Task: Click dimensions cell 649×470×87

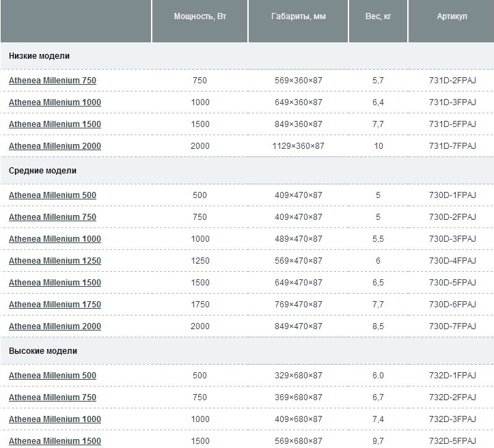Action: [299, 283]
